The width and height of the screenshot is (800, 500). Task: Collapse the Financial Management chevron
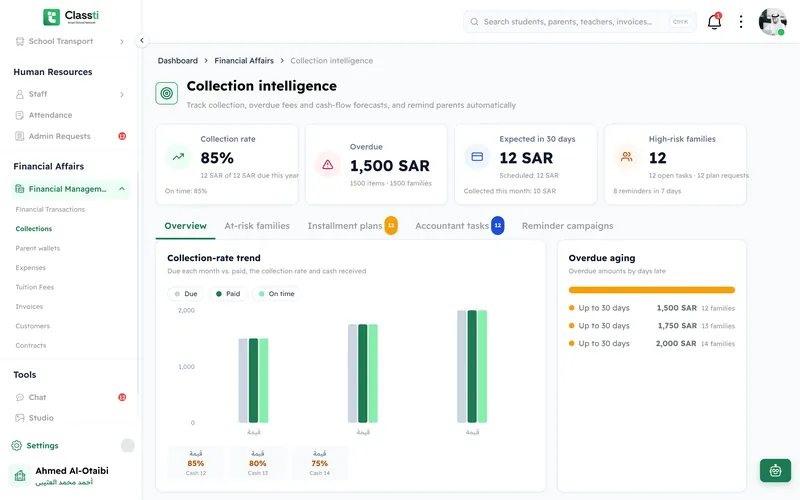coord(121,189)
